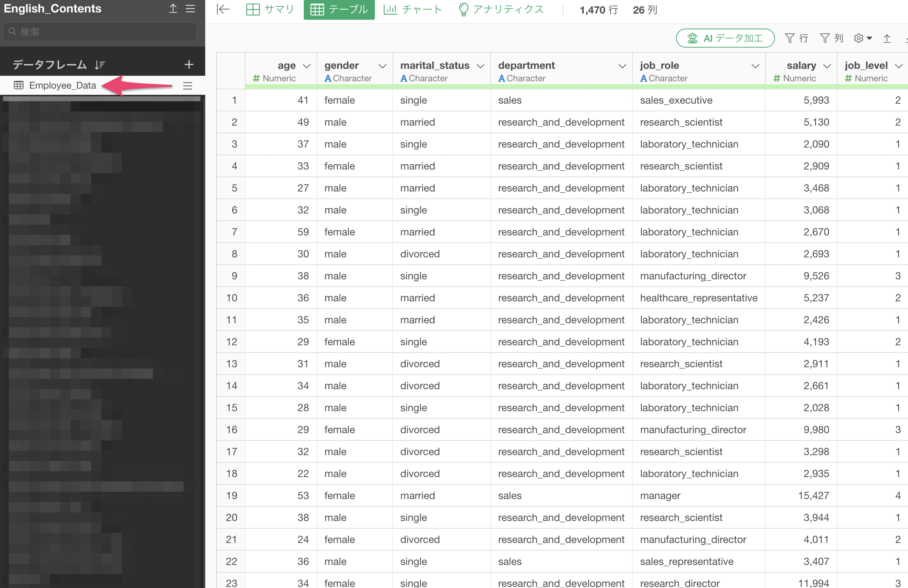
Task: Expand the age column menu
Action: (307, 66)
